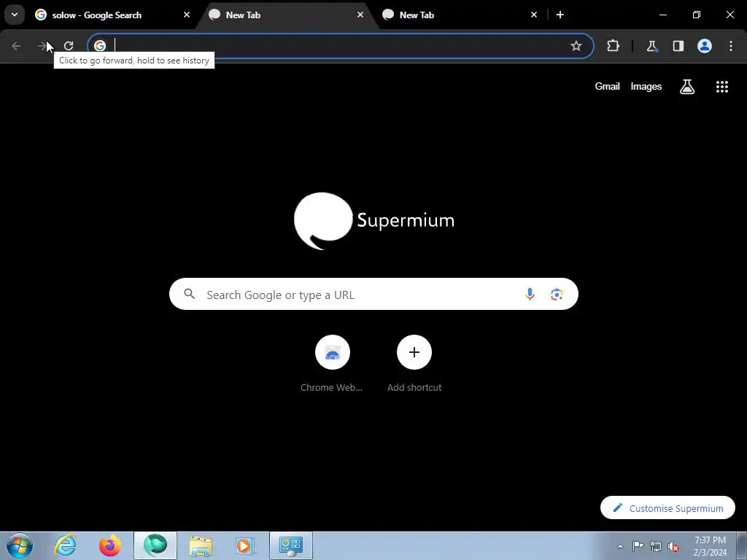Image resolution: width=747 pixels, height=560 pixels.
Task: Open the network tray icon
Action: 656,546
